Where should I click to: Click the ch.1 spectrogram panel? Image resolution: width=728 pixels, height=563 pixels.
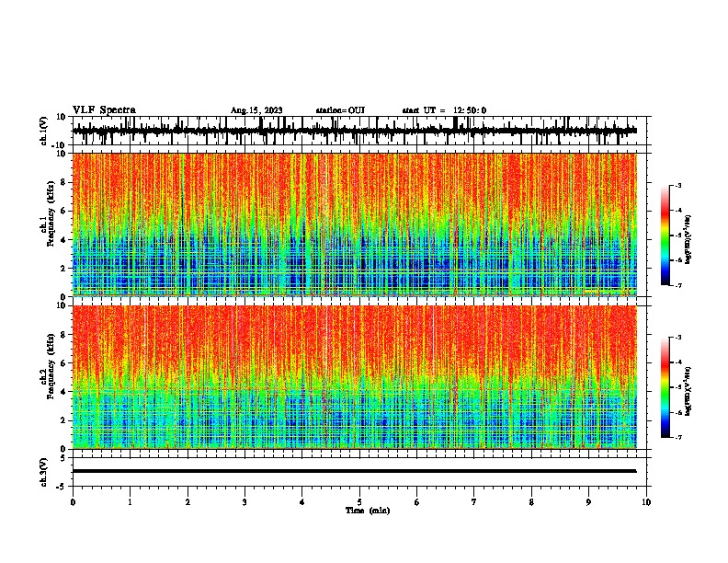click(355, 224)
